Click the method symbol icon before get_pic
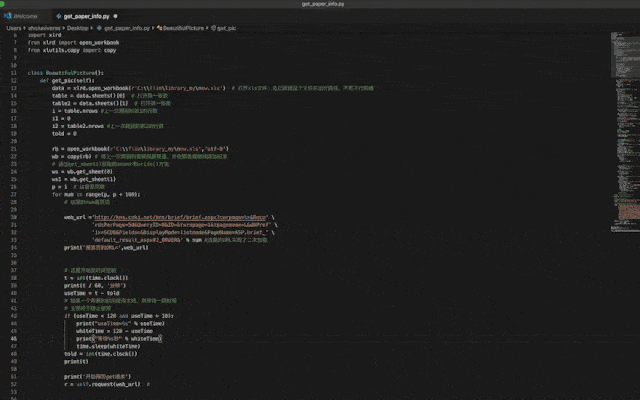 213,28
